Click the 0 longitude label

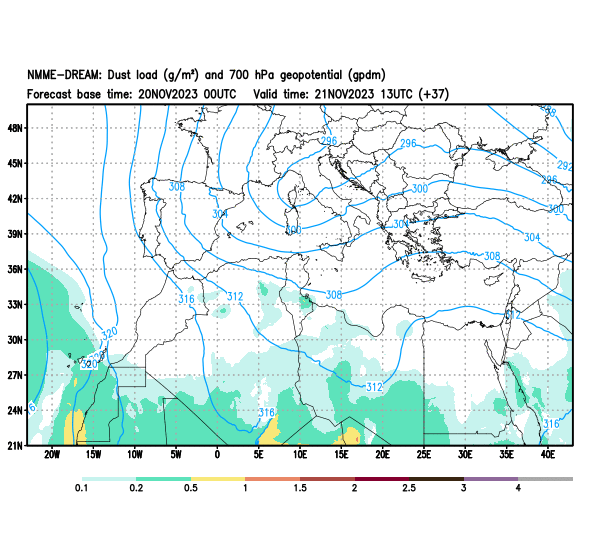click(x=217, y=455)
